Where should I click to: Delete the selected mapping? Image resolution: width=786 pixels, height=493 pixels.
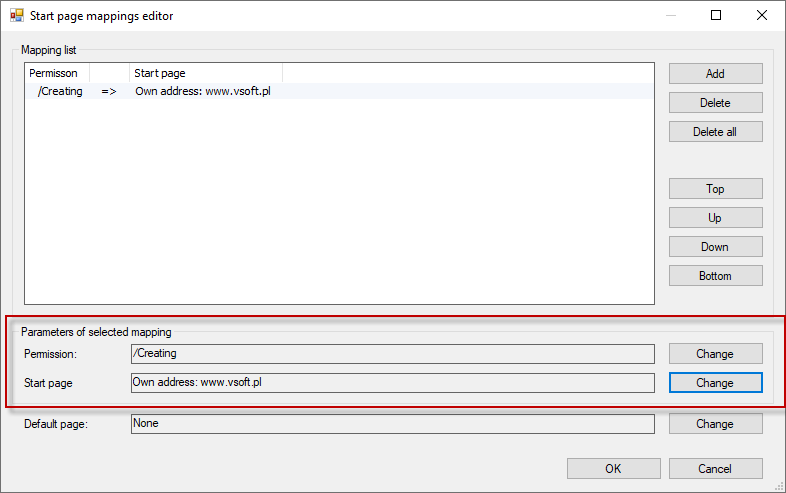click(x=715, y=103)
